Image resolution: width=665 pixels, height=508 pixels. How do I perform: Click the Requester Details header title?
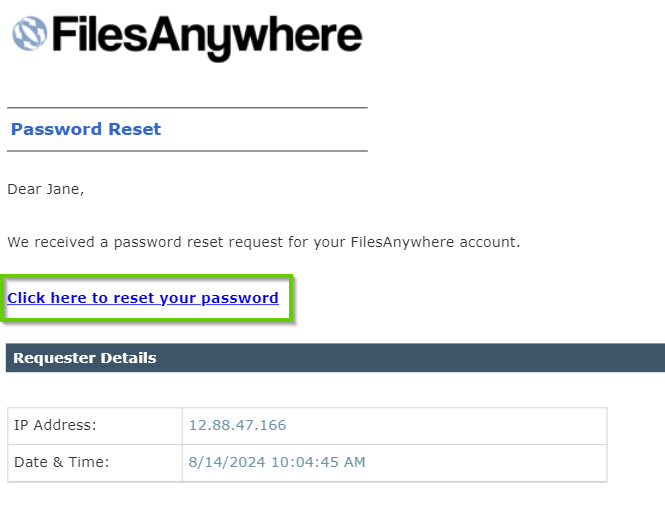pyautogui.click(x=85, y=358)
